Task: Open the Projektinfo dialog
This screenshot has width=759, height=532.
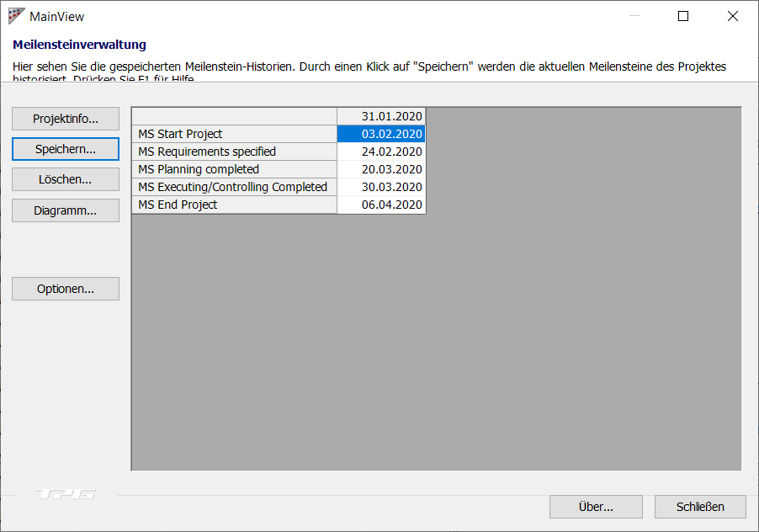Action: pos(66,119)
